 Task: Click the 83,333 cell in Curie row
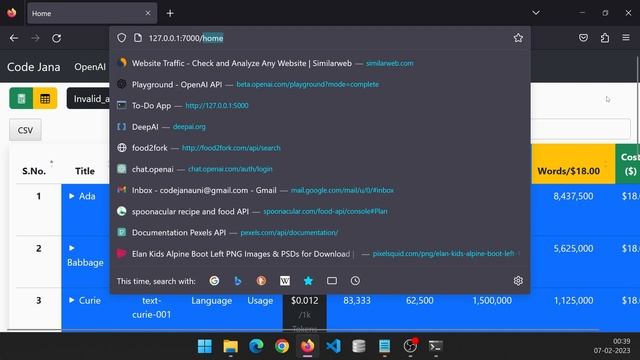pos(357,301)
